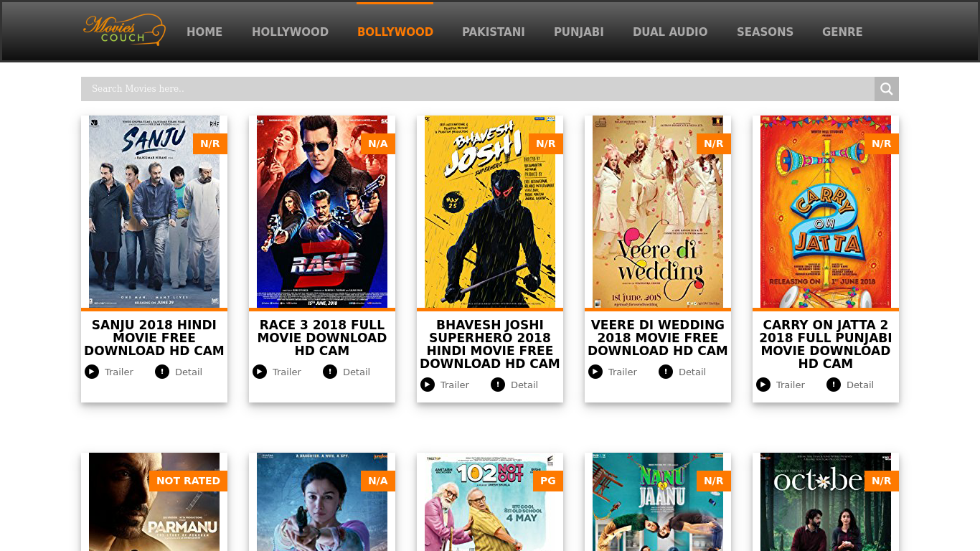Click the Race 3 trailer play icon
The width and height of the screenshot is (980, 551).
click(260, 372)
